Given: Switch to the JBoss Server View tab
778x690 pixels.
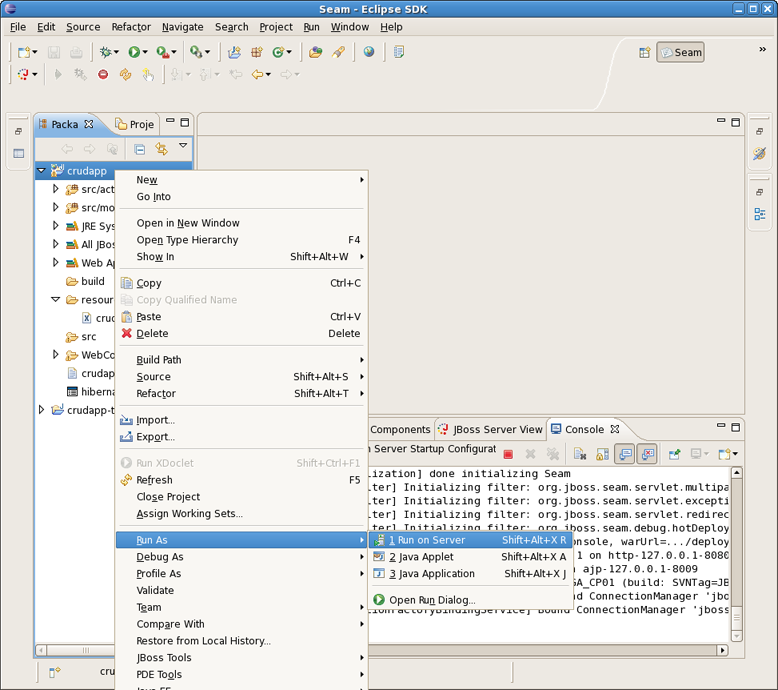Looking at the screenshot, I should click(491, 429).
